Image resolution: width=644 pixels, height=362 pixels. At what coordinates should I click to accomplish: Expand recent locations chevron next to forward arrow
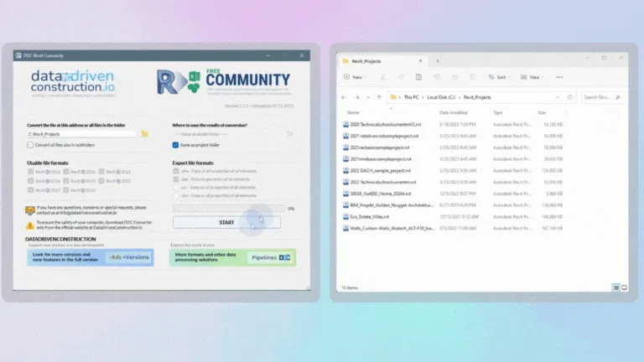tap(368, 97)
